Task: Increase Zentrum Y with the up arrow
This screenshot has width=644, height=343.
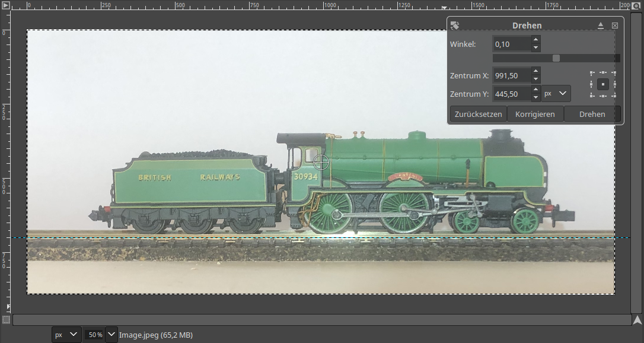Action: point(535,90)
